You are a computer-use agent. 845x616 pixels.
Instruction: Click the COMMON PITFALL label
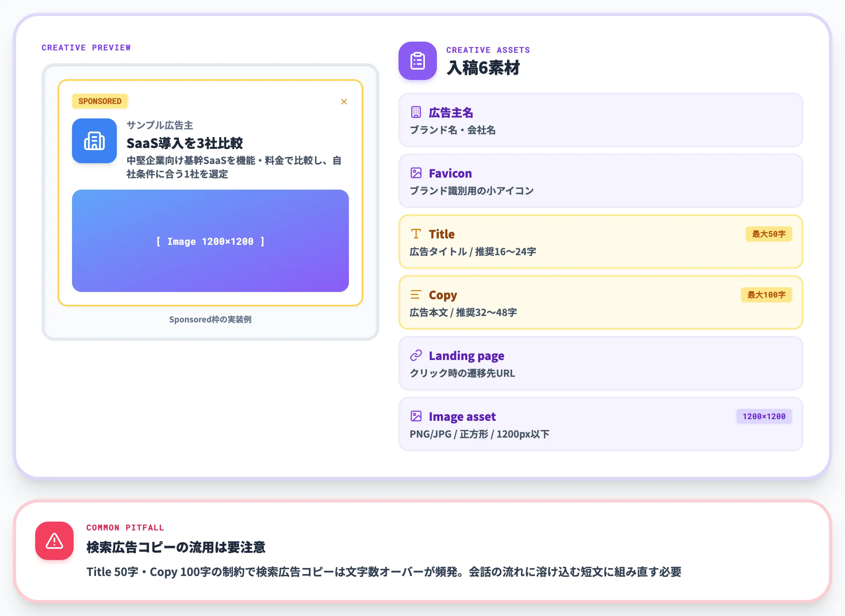point(125,528)
